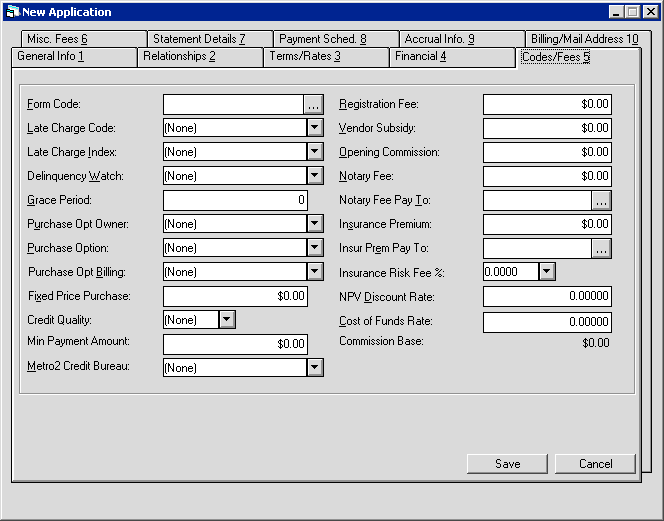Open the Delinquency Watch dropdown
This screenshot has height=521, width=664.
315,176
